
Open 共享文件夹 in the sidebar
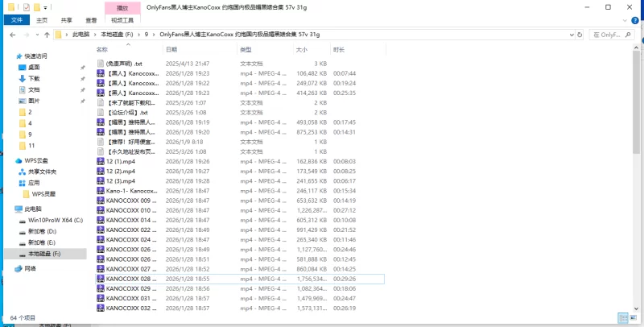43,172
